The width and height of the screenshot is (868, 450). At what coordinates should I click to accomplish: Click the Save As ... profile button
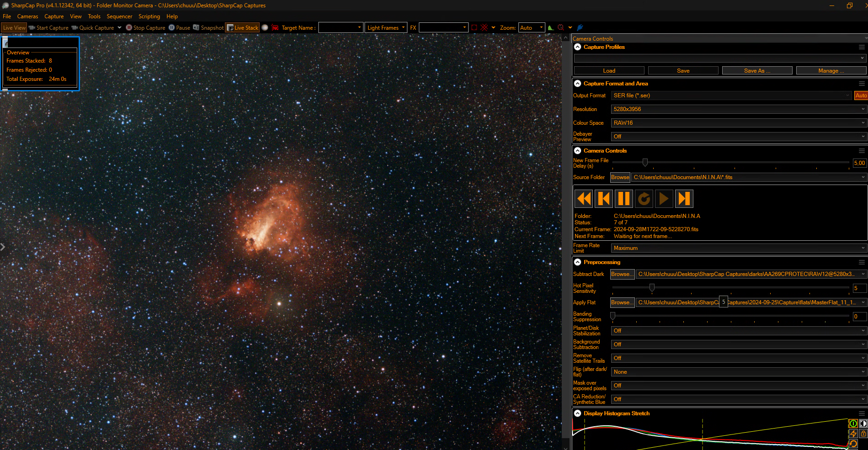point(757,70)
